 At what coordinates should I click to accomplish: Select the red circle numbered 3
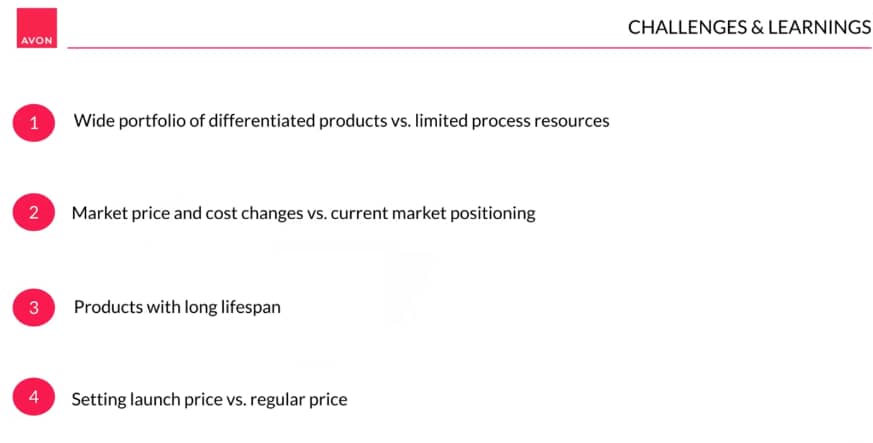34,307
